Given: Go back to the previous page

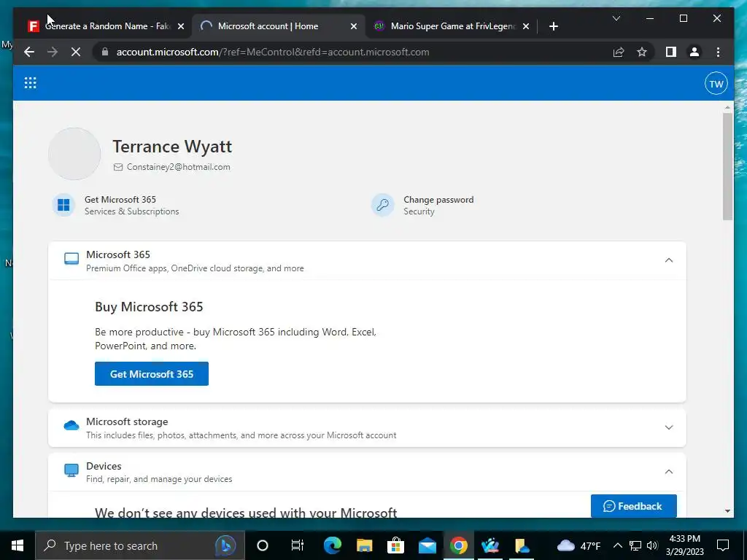Looking at the screenshot, I should point(29,52).
